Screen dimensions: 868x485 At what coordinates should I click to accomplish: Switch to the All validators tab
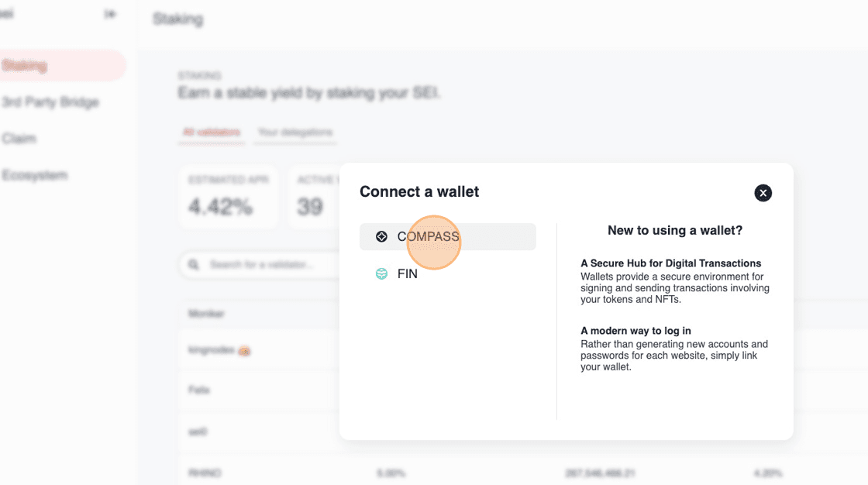(211, 132)
